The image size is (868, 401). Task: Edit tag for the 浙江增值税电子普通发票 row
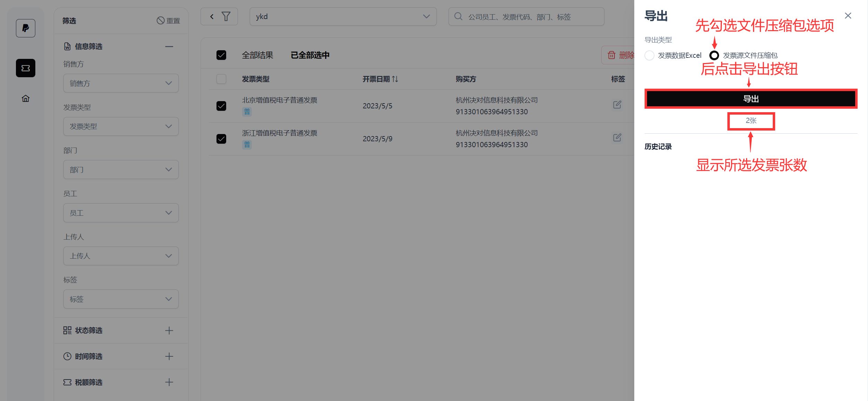tap(617, 138)
